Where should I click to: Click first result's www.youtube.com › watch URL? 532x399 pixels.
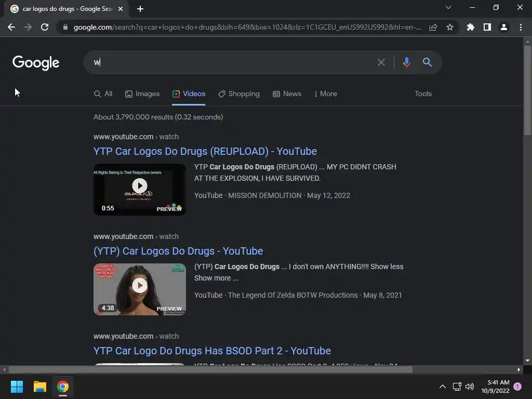pos(136,137)
